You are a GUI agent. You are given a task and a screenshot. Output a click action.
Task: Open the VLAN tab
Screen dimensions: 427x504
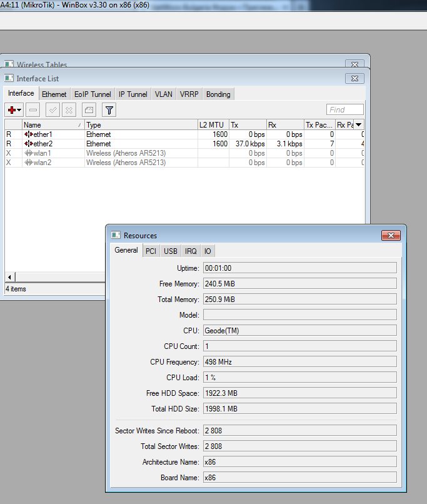164,94
